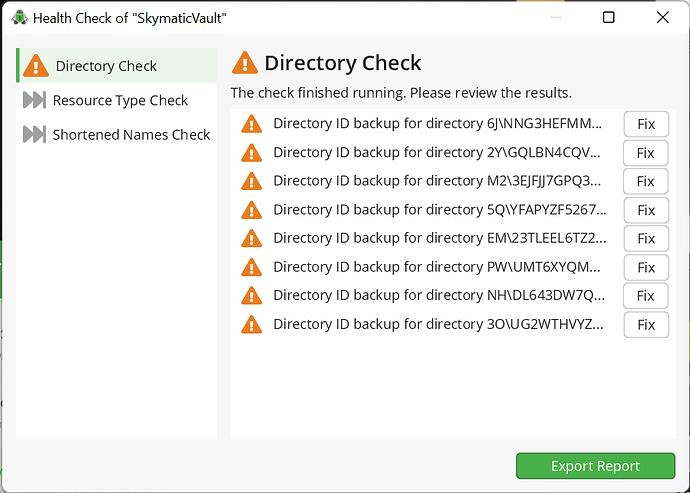Click skip icon next to Shortened Names Check

(34, 134)
